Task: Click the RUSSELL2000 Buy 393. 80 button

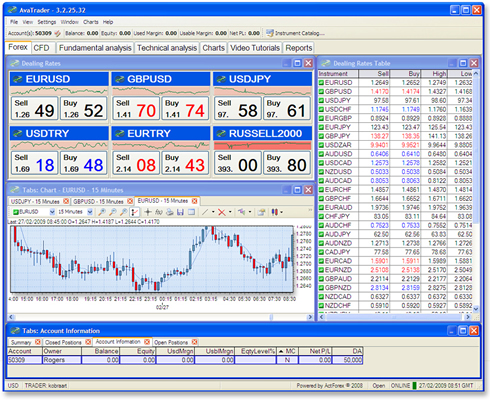Action: tap(287, 163)
